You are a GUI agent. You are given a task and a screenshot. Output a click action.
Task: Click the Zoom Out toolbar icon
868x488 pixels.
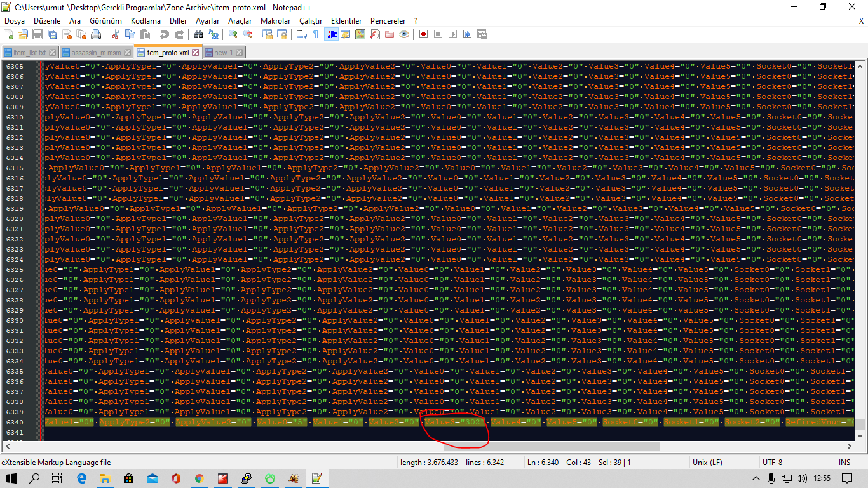[248, 34]
